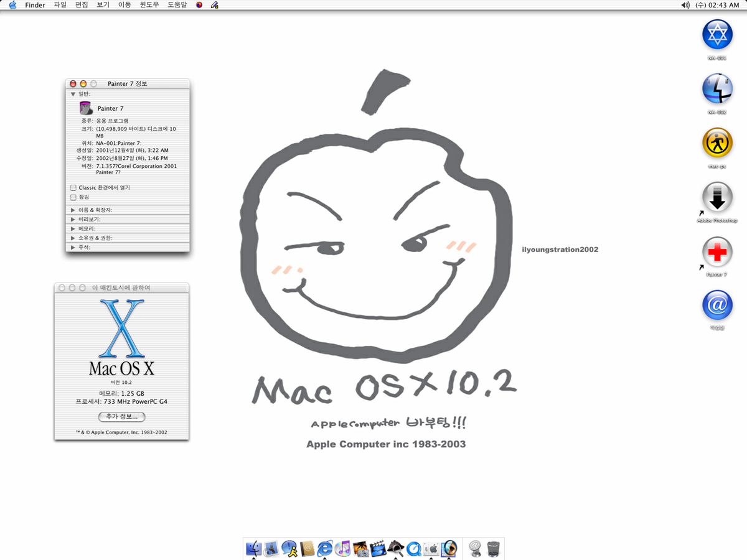Launch iTunes from the Dock
The width and height of the screenshot is (747, 560).
point(343,548)
